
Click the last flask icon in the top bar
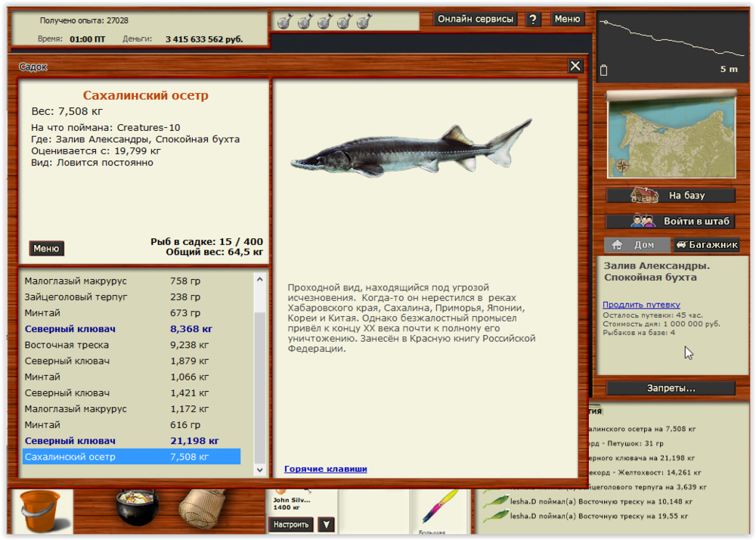[x=364, y=20]
